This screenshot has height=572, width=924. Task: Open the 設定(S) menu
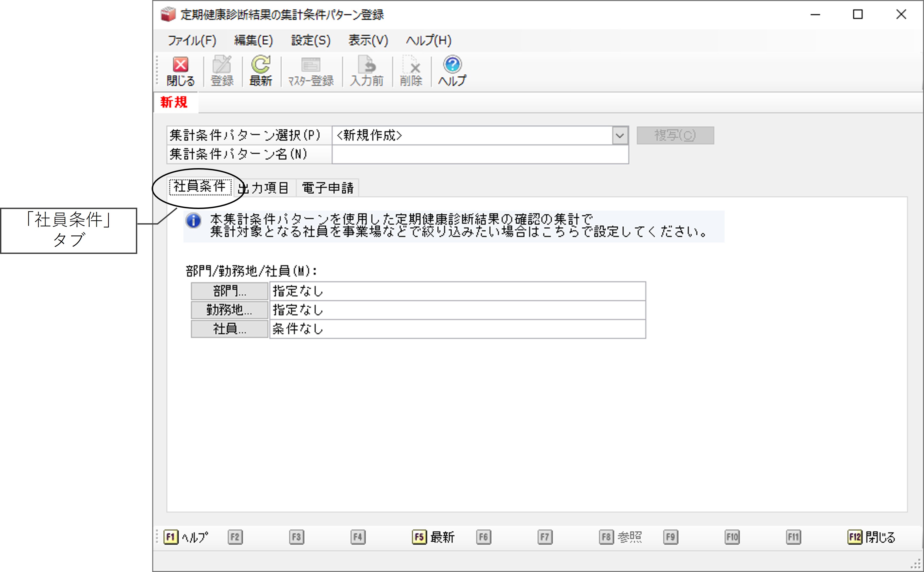[311, 40]
